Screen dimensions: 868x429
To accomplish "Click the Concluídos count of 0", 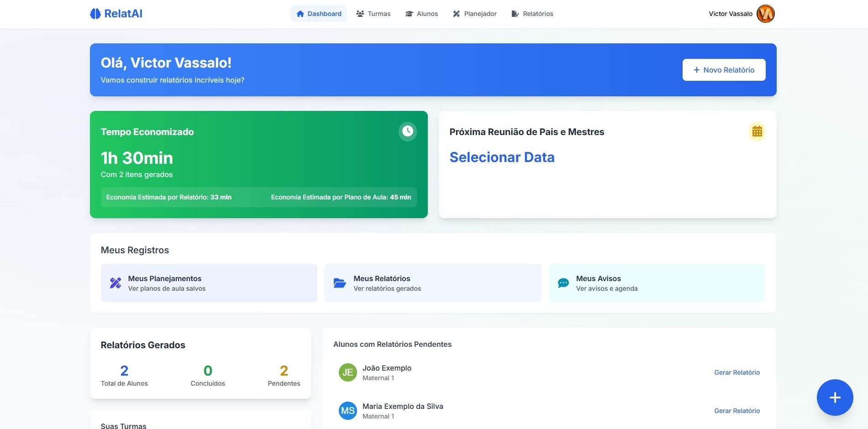I will click(208, 370).
